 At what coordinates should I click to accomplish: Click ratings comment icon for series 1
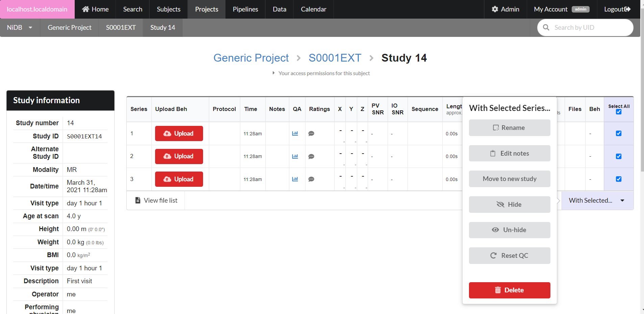[x=311, y=134]
